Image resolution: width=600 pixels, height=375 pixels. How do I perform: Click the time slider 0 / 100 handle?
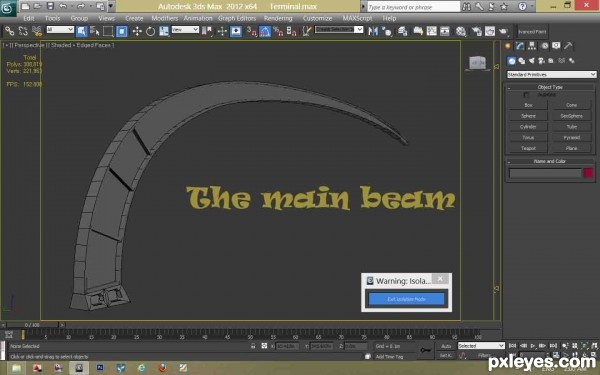click(33, 325)
